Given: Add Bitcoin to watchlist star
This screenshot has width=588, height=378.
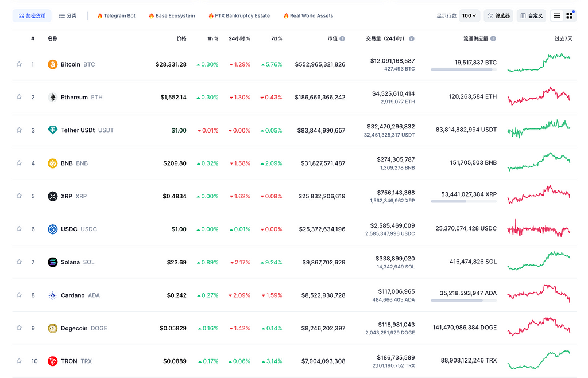Looking at the screenshot, I should pyautogui.click(x=19, y=64).
